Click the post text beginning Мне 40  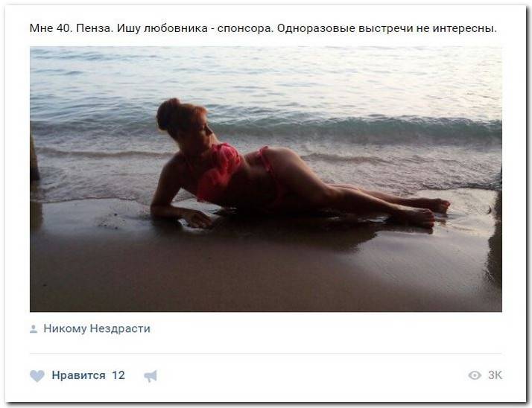click(263, 28)
